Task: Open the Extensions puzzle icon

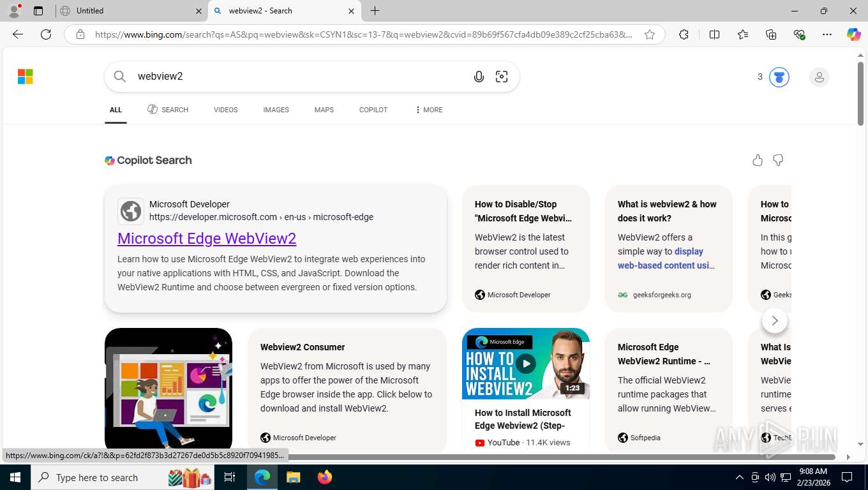Action: click(x=684, y=34)
